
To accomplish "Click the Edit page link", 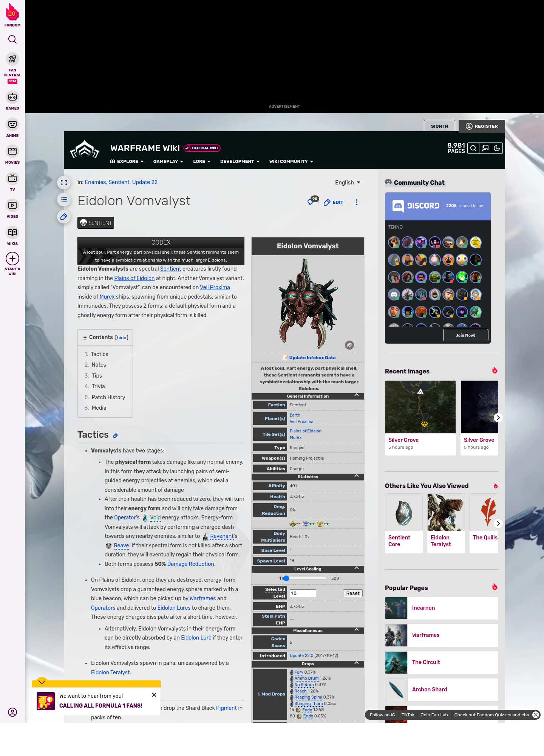I will pyautogui.click(x=334, y=202).
